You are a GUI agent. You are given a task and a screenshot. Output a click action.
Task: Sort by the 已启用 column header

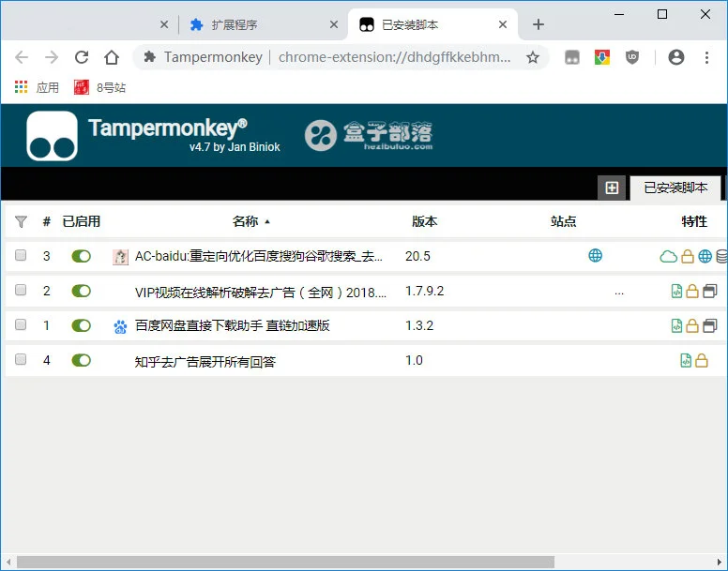pos(82,221)
